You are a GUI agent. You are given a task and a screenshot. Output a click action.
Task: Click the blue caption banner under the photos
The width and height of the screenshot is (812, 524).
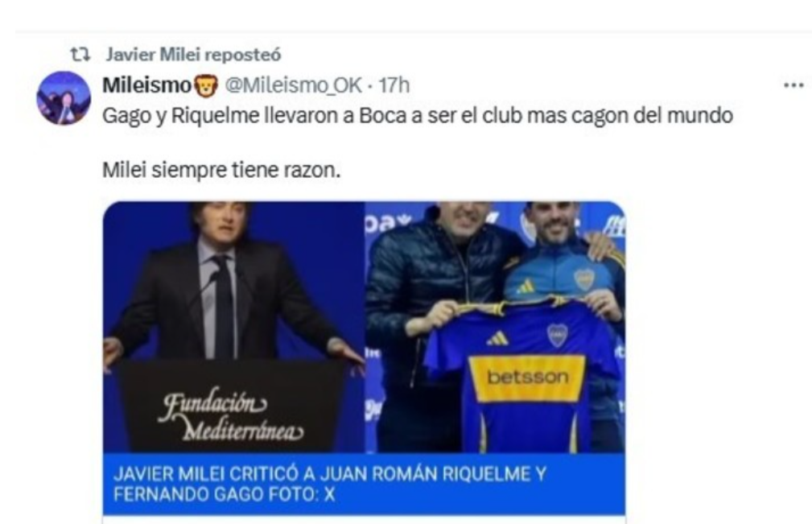point(364,484)
